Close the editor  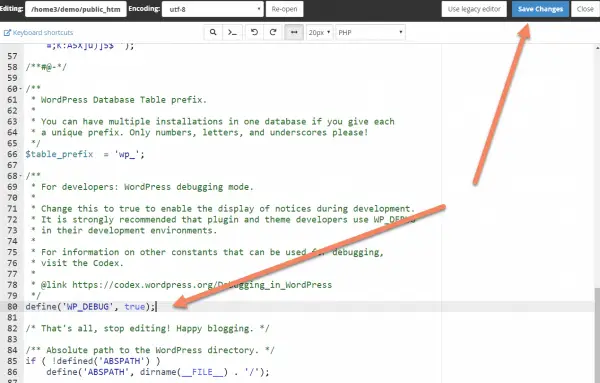[x=585, y=9]
